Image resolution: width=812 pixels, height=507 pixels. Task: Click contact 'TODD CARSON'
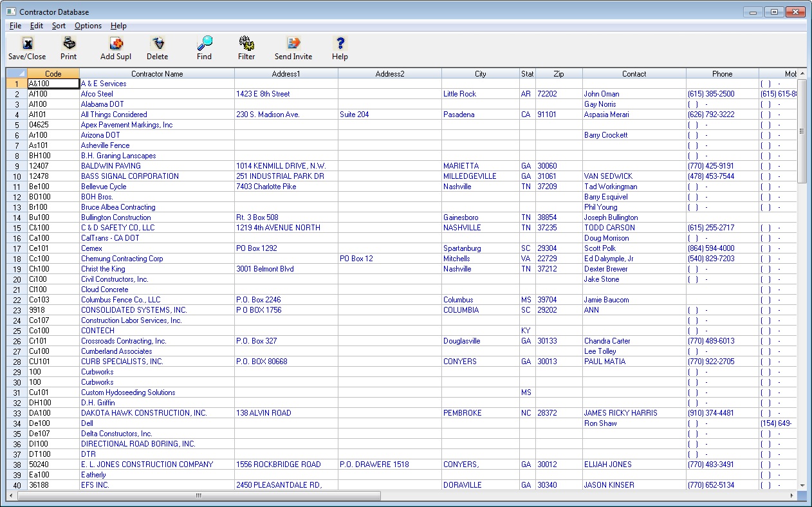tap(634, 228)
